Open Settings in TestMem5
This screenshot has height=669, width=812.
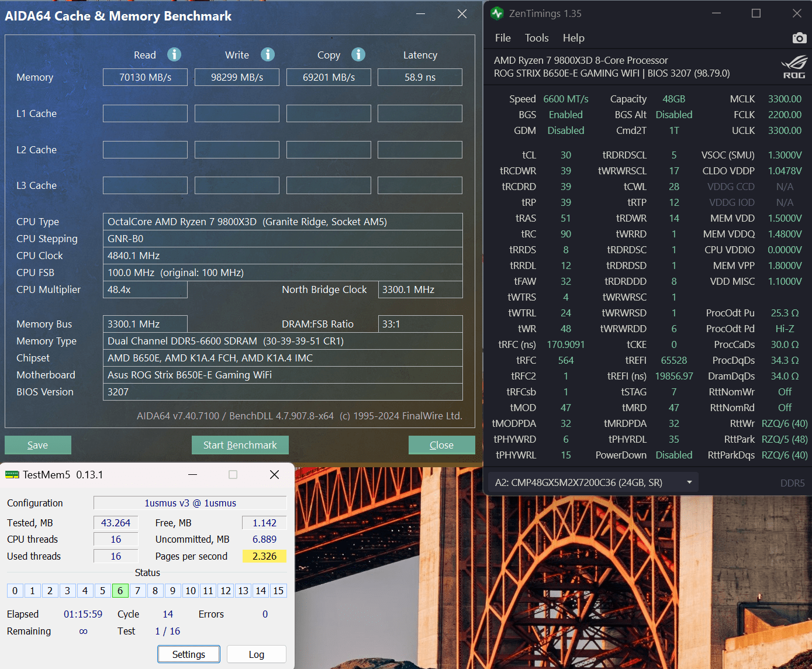pyautogui.click(x=189, y=654)
